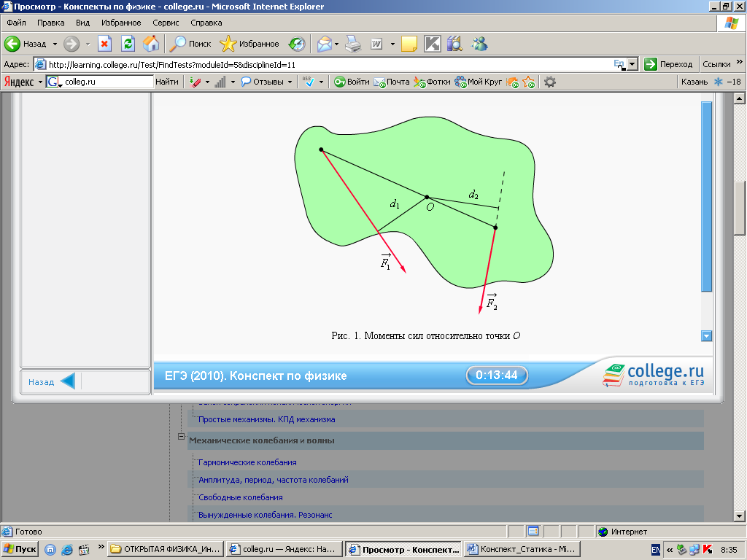Screen dimensions: 747x560
Task: Click the Internet Explorer quick launch icon
Action: click(x=67, y=550)
